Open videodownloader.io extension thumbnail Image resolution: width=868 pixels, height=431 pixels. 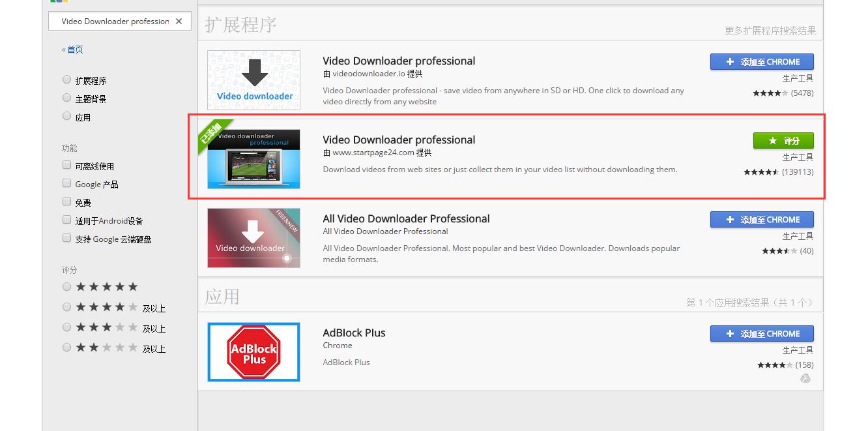(x=253, y=80)
